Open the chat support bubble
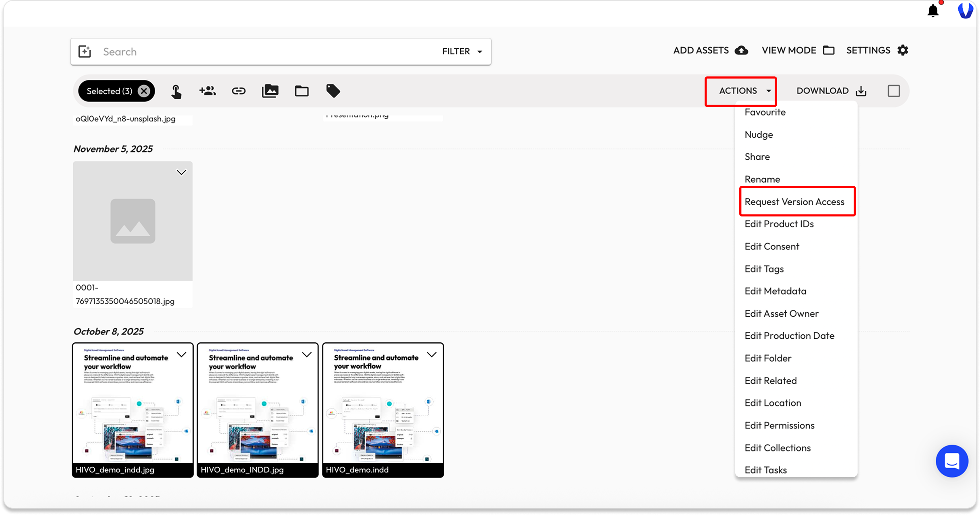The width and height of the screenshot is (980, 515). pos(952,461)
